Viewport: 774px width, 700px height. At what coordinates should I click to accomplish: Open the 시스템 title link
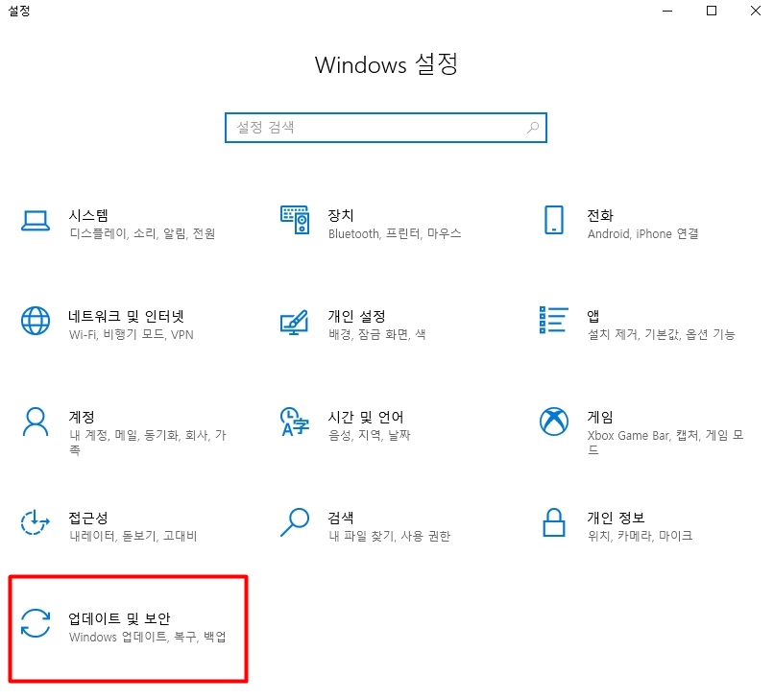88,215
